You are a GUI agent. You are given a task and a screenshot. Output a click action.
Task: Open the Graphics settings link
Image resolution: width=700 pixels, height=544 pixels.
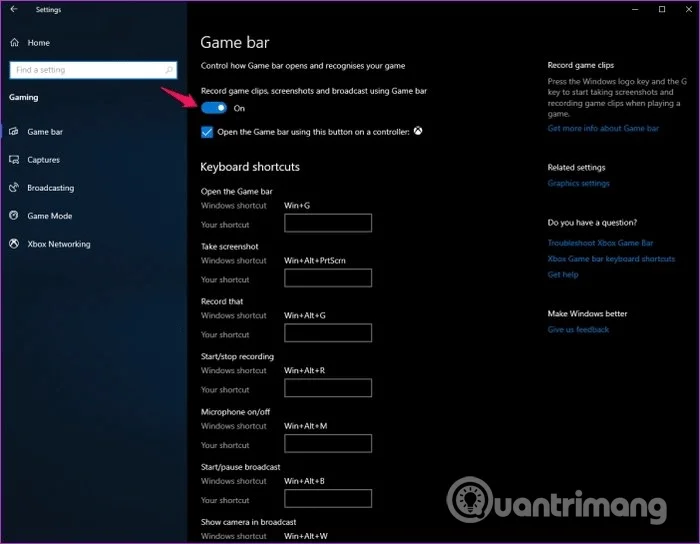(578, 183)
